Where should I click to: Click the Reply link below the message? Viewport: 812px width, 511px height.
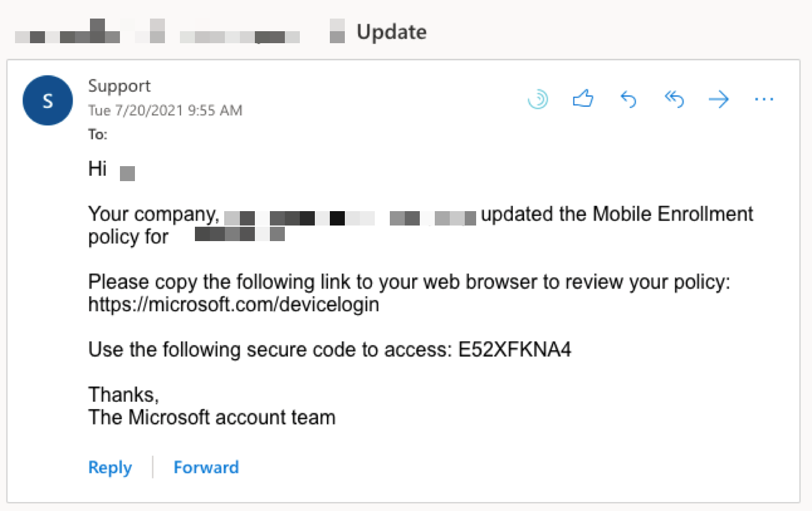(x=110, y=467)
